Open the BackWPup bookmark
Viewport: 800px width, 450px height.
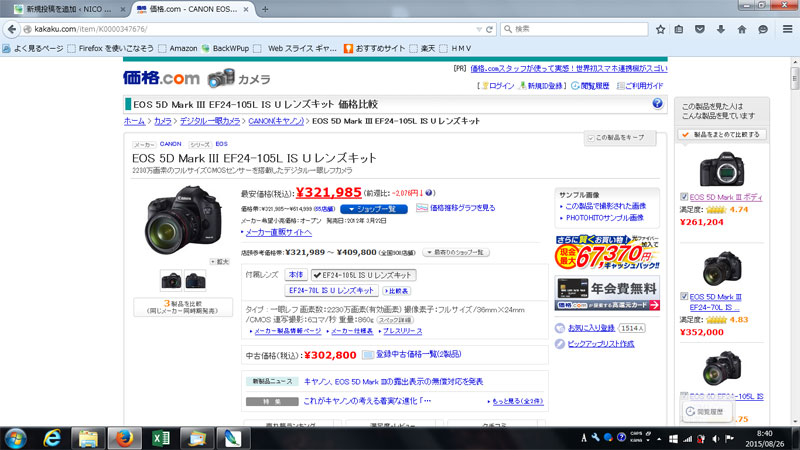[x=226, y=48]
